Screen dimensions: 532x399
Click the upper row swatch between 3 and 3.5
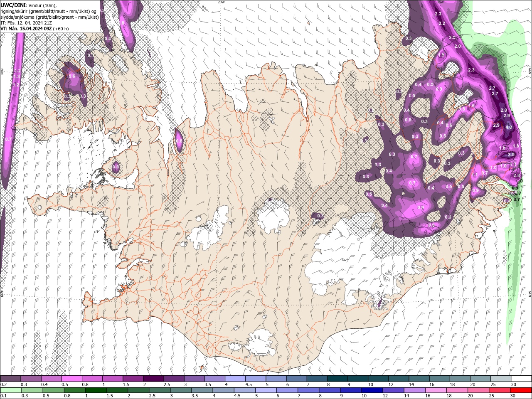194,379
